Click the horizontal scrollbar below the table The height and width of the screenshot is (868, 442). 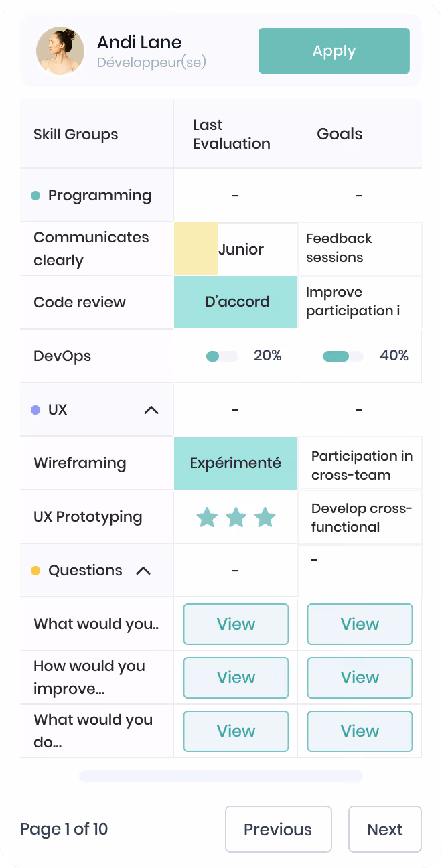221,776
